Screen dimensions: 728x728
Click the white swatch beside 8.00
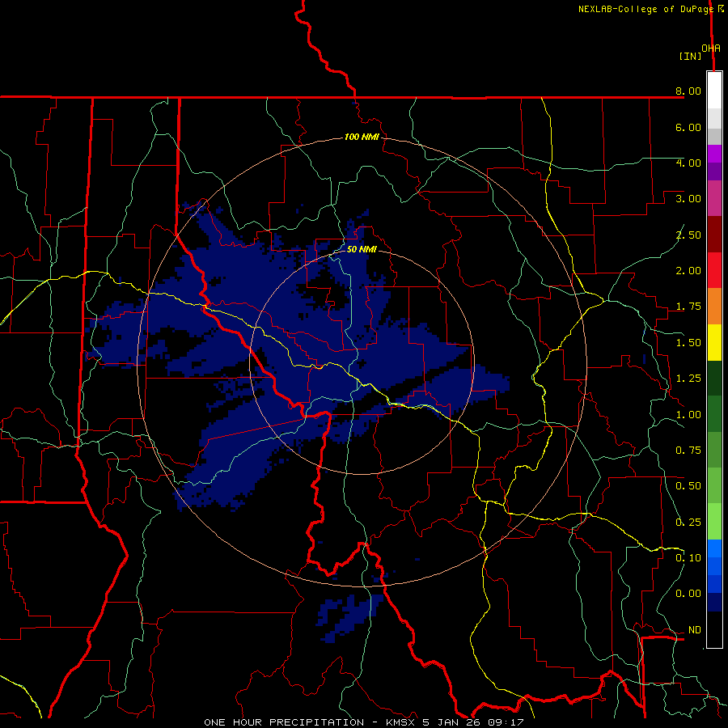[x=714, y=91]
